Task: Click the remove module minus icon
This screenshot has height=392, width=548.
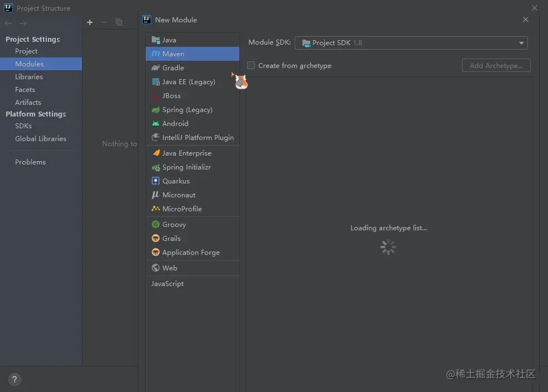Action: [104, 22]
